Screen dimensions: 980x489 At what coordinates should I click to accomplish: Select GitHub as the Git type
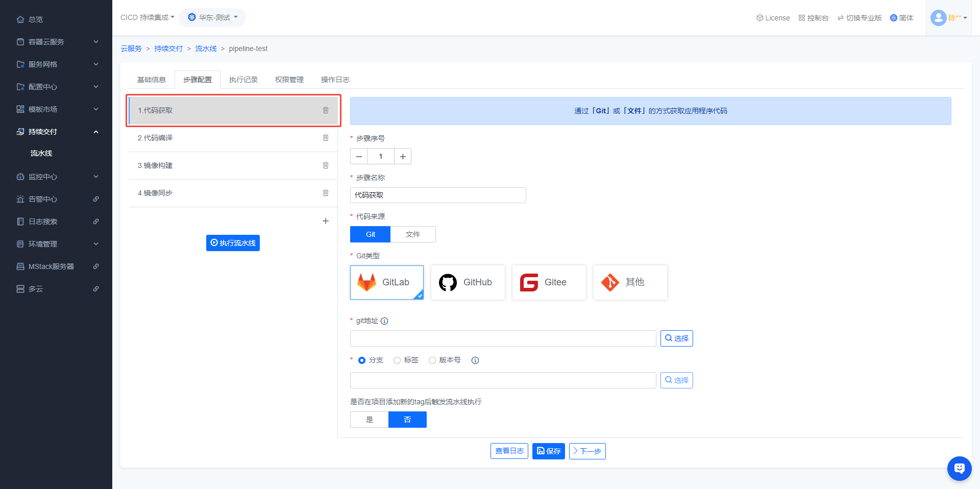[468, 282]
